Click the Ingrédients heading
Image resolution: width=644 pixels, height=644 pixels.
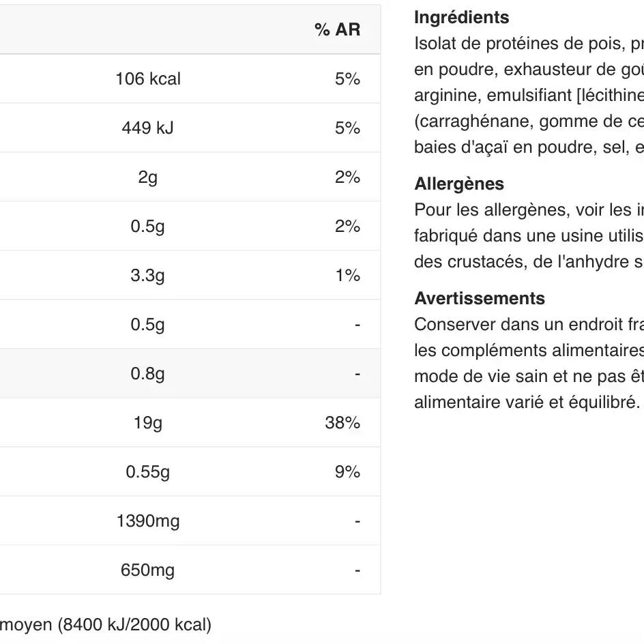[462, 17]
